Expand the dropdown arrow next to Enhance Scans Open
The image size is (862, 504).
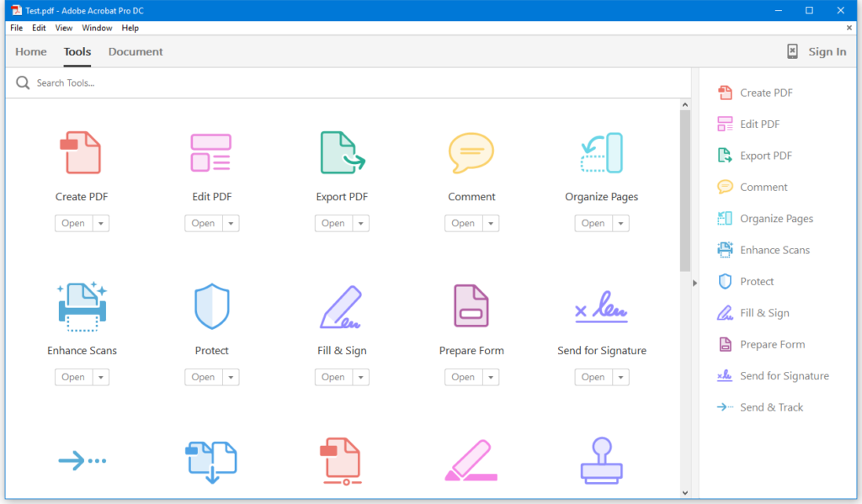click(101, 377)
